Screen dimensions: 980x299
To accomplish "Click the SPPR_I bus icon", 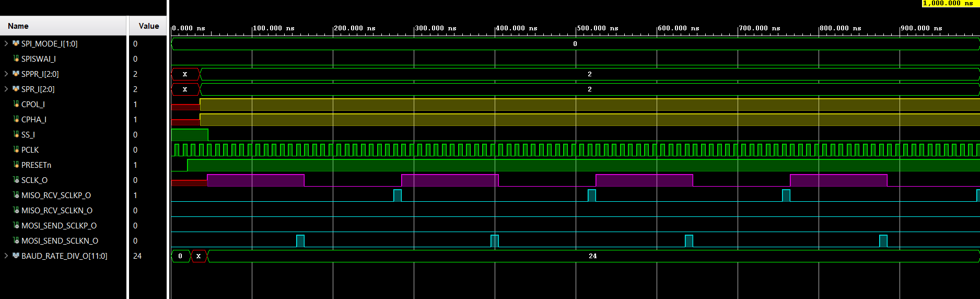I will click(x=16, y=74).
